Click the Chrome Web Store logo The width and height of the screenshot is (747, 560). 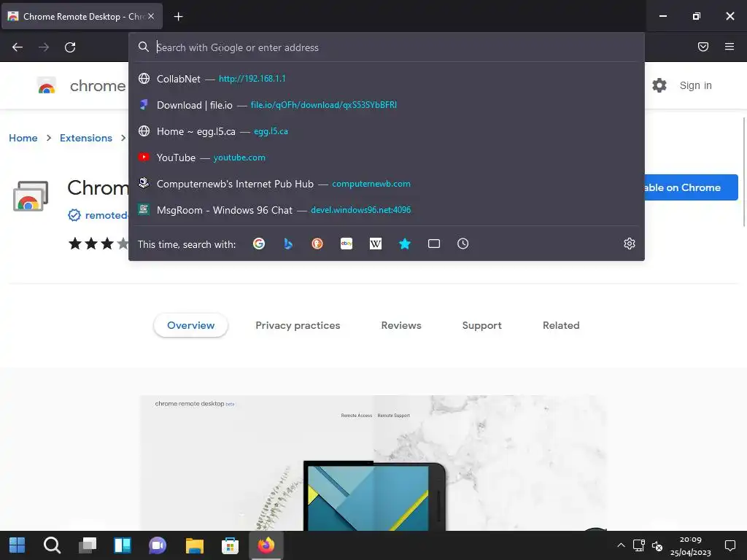[x=47, y=86]
